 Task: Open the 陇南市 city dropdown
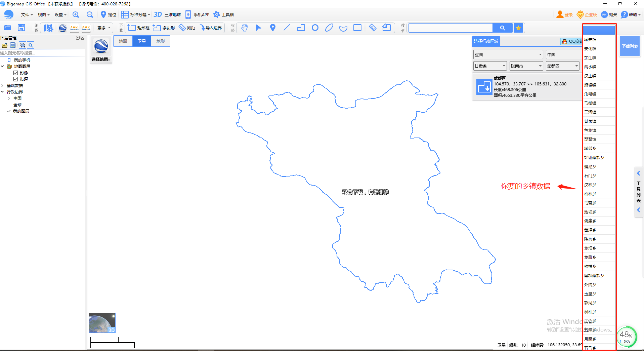pyautogui.click(x=526, y=66)
